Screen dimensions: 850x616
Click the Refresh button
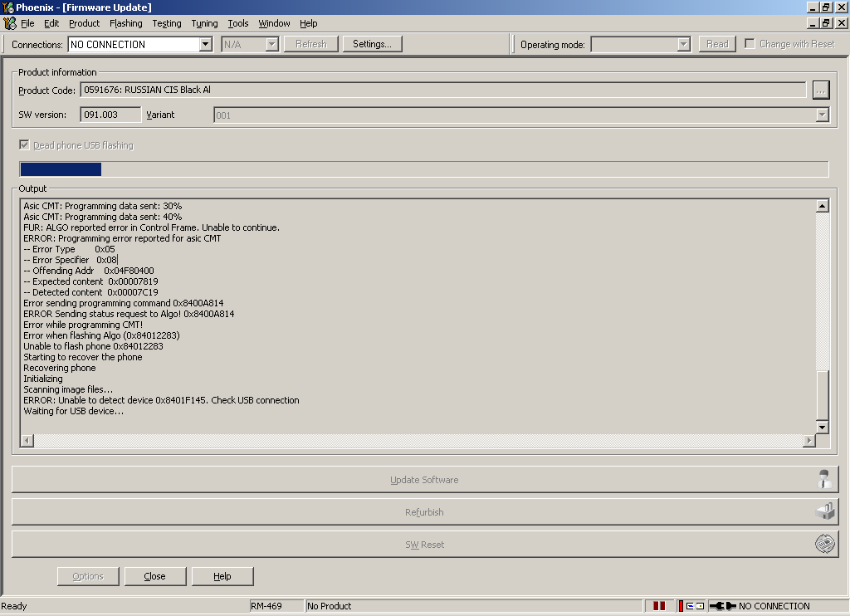311,44
